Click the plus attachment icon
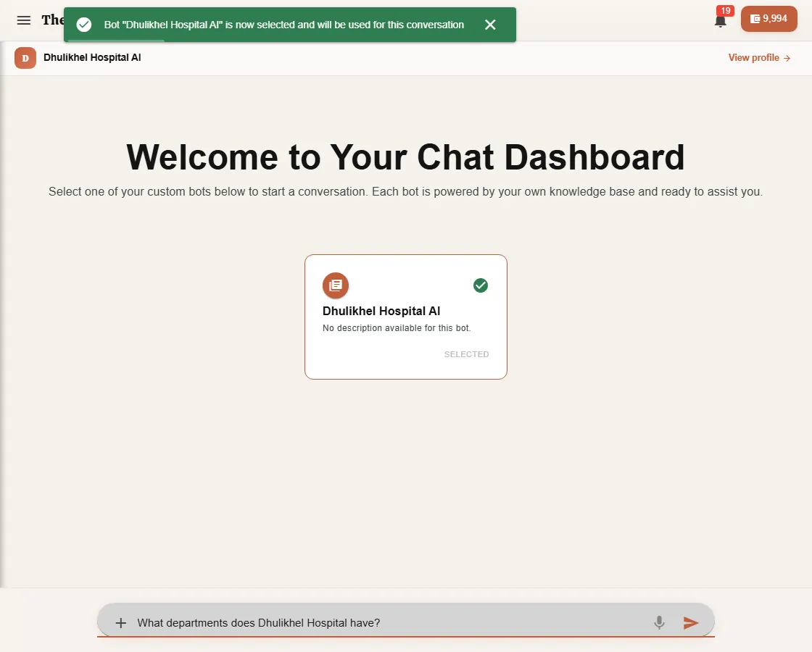 pyautogui.click(x=120, y=622)
